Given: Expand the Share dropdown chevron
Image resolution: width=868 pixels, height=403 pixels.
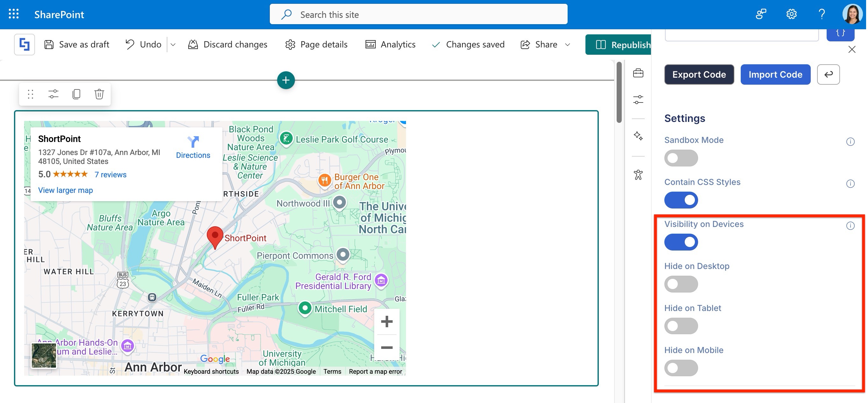Looking at the screenshot, I should coord(567,45).
